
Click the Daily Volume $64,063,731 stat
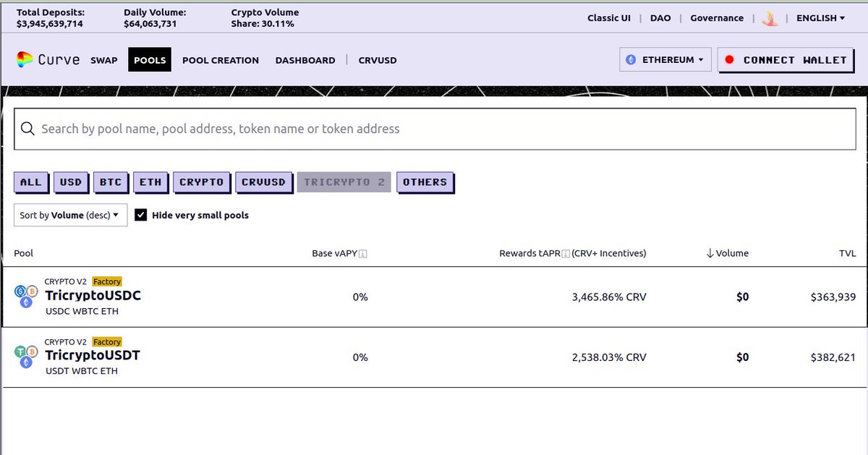pyautogui.click(x=155, y=18)
